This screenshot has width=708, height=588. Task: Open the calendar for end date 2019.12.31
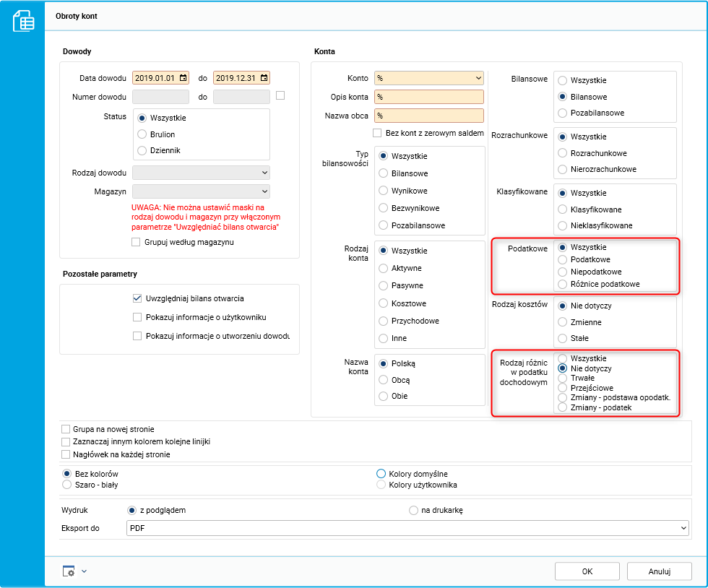pyautogui.click(x=264, y=78)
